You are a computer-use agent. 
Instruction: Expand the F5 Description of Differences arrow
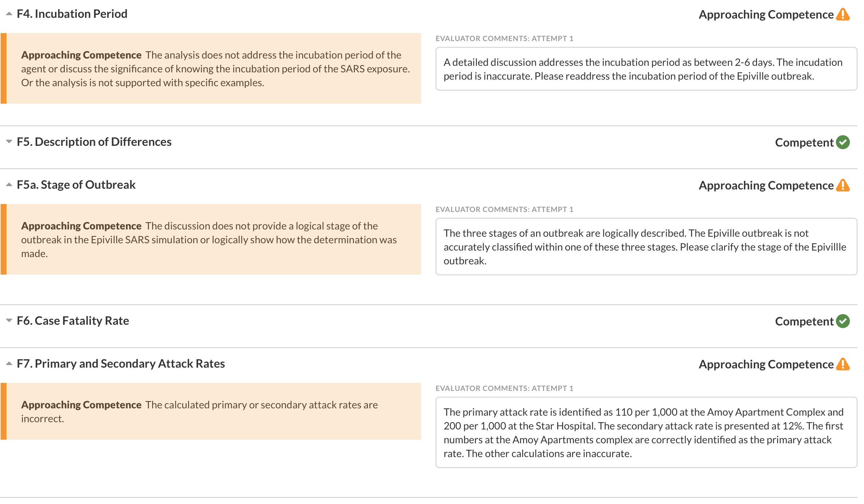(x=9, y=141)
